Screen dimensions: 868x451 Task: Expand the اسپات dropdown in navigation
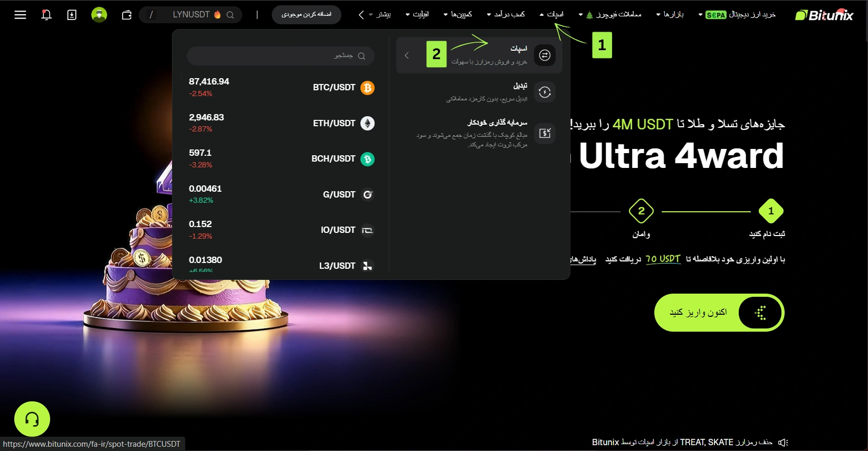point(552,15)
